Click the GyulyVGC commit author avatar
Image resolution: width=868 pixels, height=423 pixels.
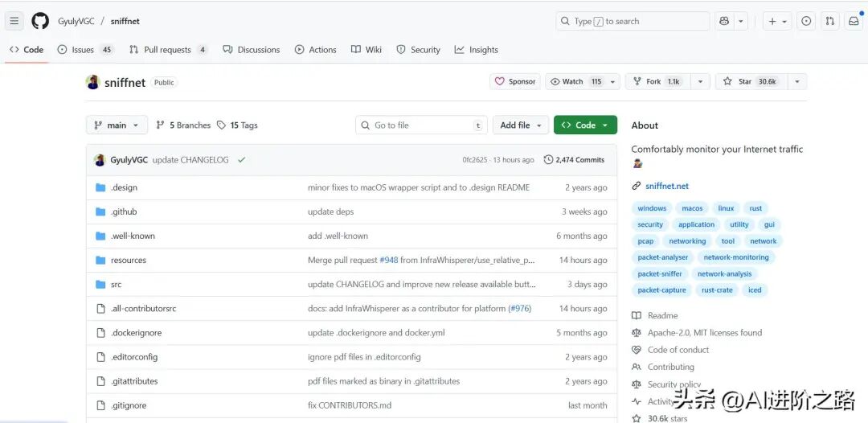[x=100, y=159]
